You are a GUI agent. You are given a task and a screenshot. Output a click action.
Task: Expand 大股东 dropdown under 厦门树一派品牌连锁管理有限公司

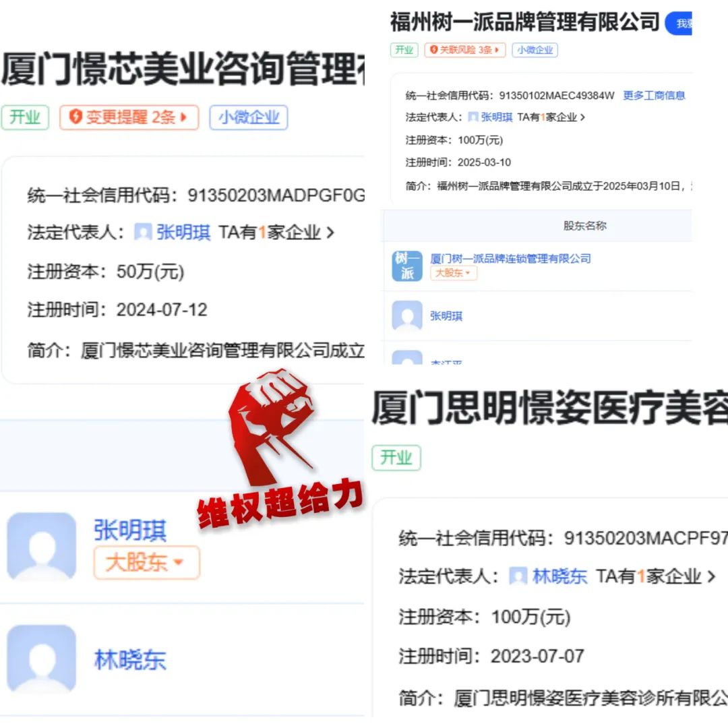(x=453, y=272)
